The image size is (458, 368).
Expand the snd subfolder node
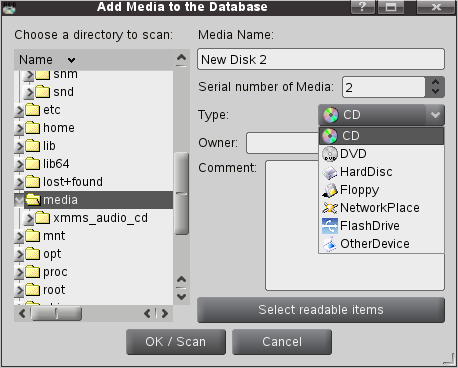pos(30,92)
